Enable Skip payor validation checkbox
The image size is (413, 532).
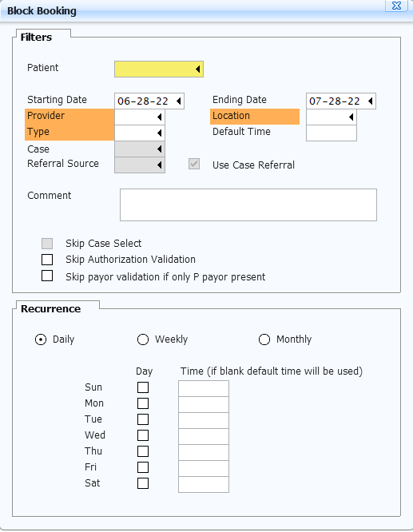click(47, 276)
